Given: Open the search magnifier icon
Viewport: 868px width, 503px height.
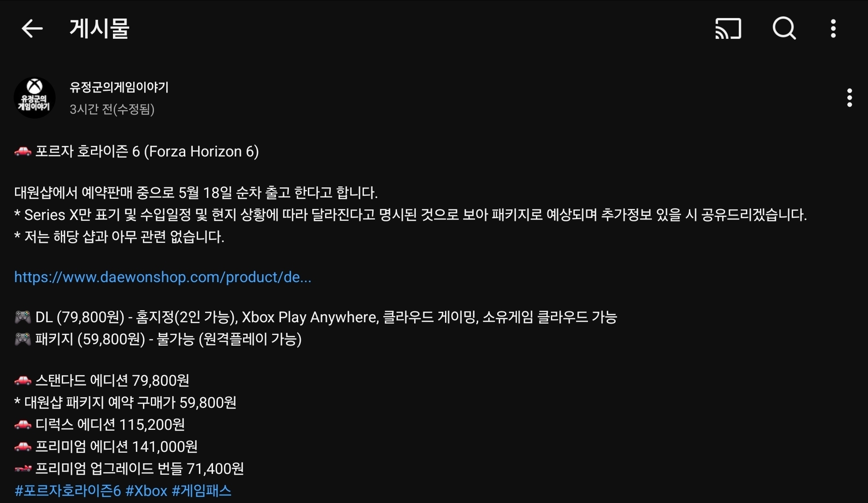Looking at the screenshot, I should pyautogui.click(x=784, y=29).
